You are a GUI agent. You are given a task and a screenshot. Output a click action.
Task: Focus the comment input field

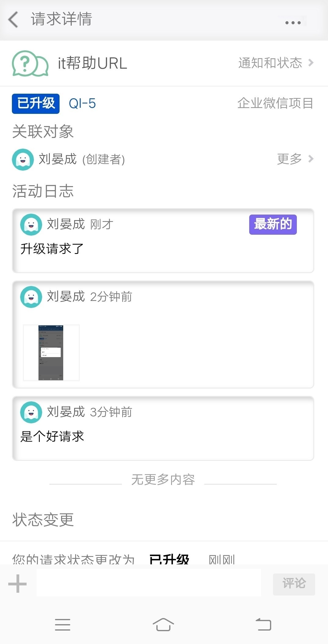click(149, 583)
